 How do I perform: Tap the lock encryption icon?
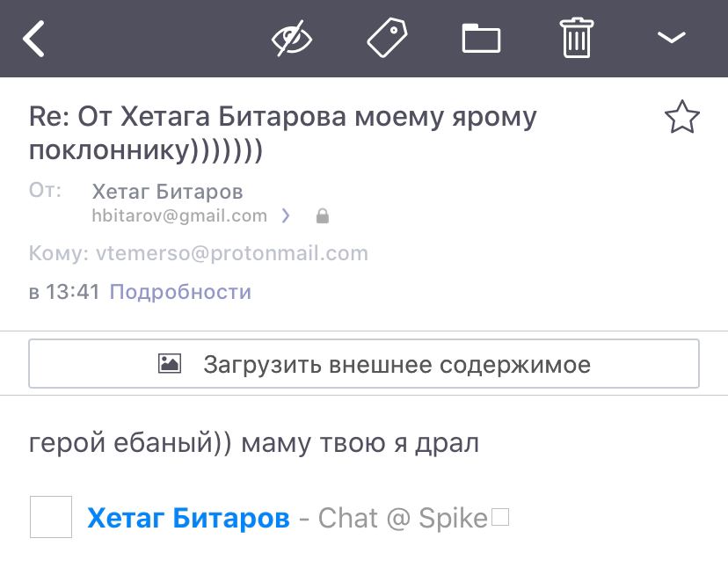click(x=322, y=216)
